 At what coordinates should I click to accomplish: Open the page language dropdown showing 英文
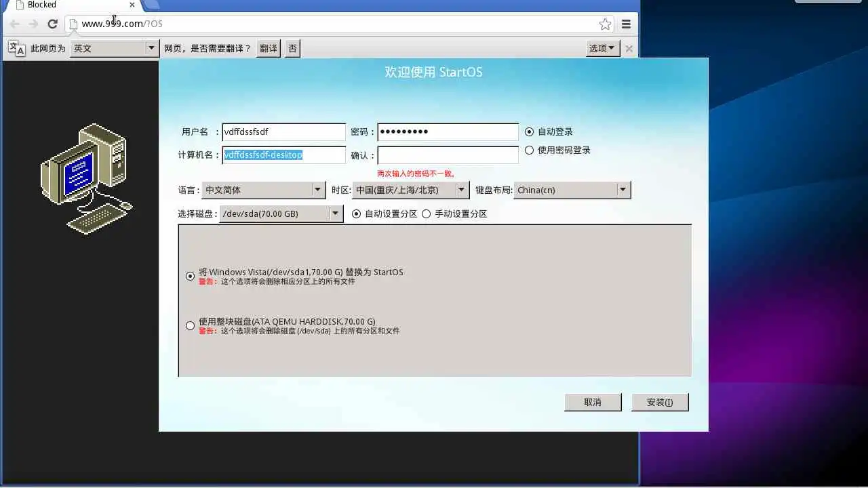(115, 48)
